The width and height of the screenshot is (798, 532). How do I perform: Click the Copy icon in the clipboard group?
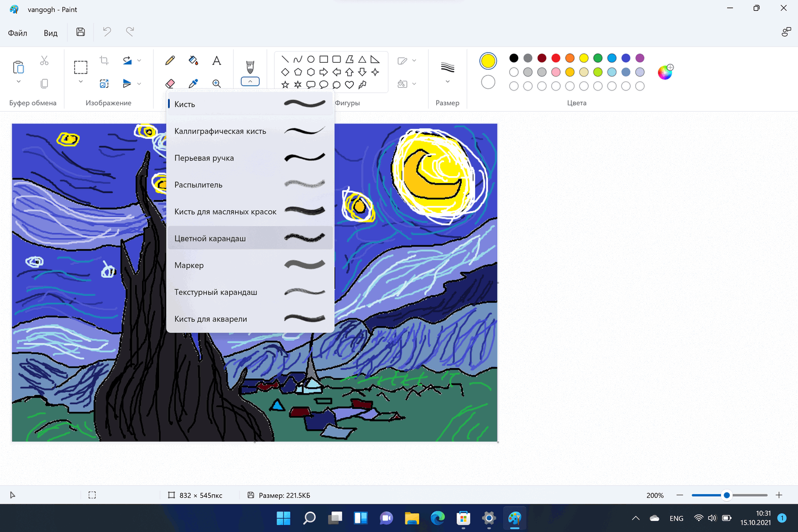tap(44, 84)
